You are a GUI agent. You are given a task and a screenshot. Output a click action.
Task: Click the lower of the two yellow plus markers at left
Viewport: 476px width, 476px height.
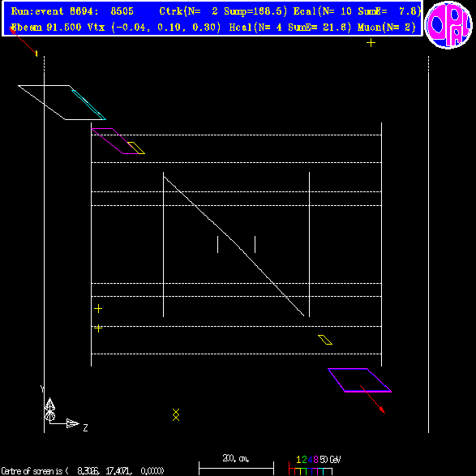pyautogui.click(x=98, y=328)
